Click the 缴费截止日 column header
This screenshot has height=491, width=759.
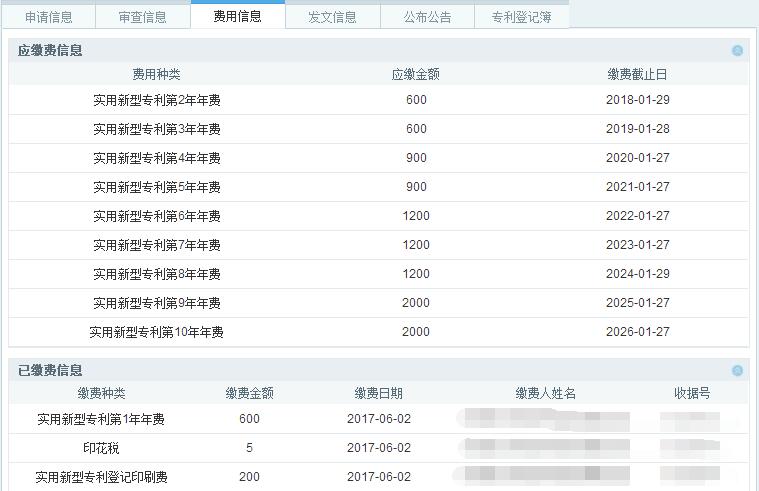(x=637, y=75)
